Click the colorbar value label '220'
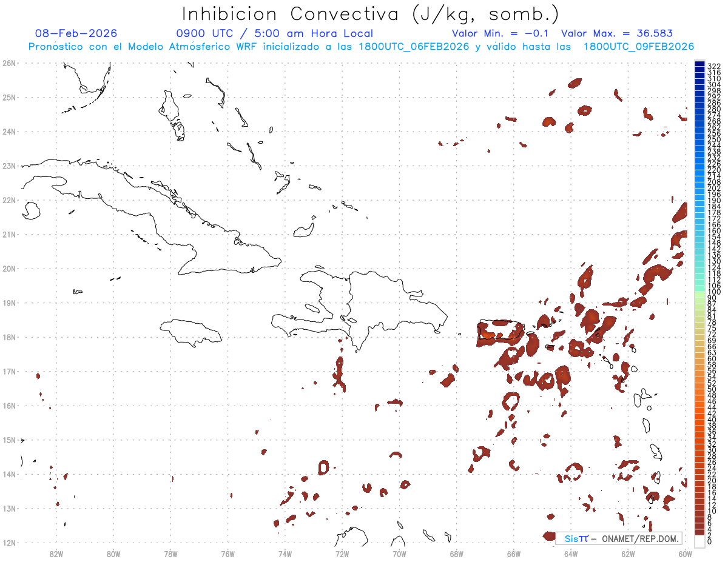The width and height of the screenshot is (728, 562). click(714, 170)
